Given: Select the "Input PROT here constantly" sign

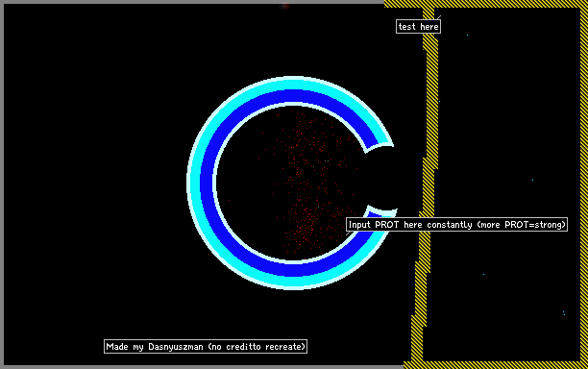Looking at the screenshot, I should (x=456, y=225).
